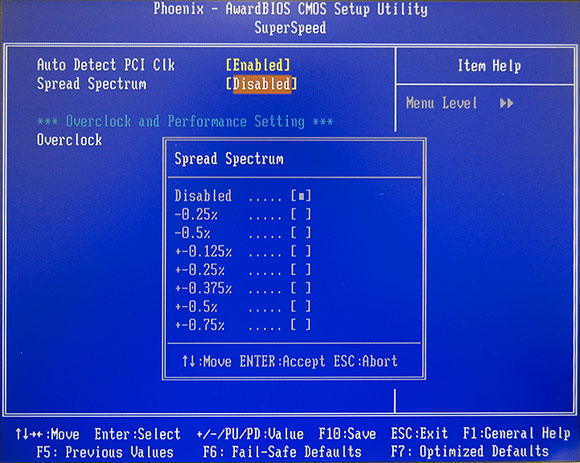Select the Overclock menu entry
The width and height of the screenshot is (580, 463).
69,140
